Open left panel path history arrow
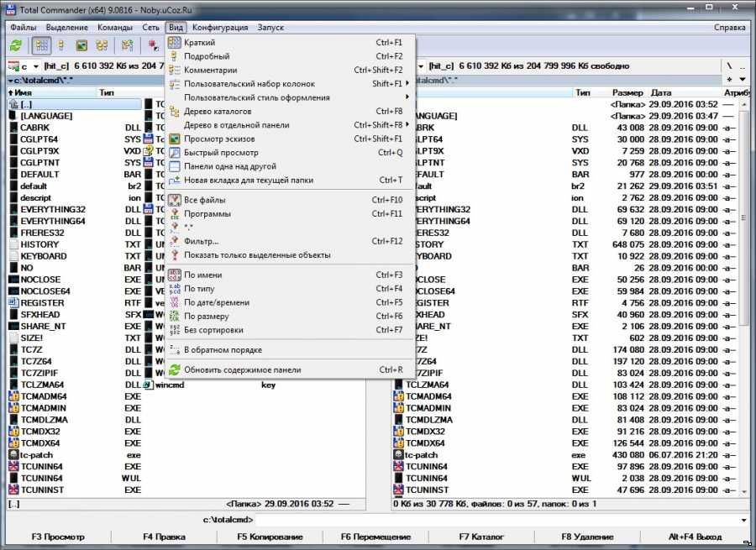756x550 pixels. pyautogui.click(x=10, y=81)
